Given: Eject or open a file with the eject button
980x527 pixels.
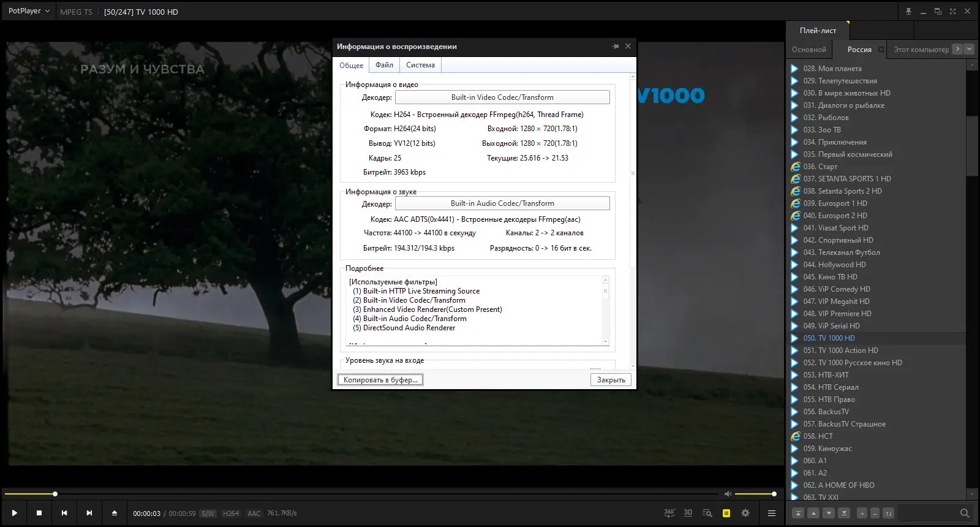Looking at the screenshot, I should (114, 513).
